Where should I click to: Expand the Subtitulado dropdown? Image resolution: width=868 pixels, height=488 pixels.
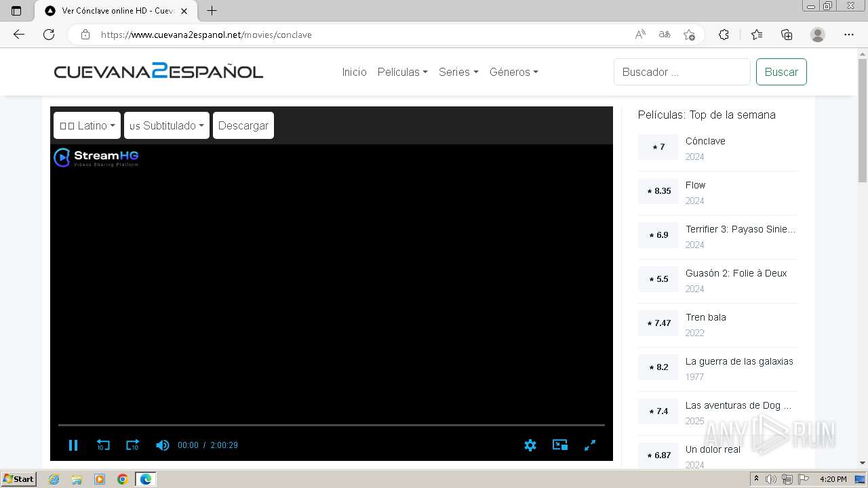click(x=167, y=125)
